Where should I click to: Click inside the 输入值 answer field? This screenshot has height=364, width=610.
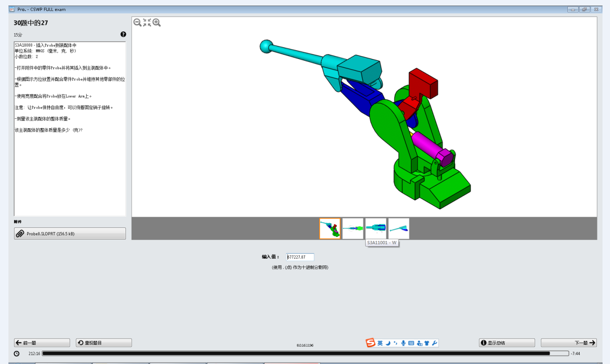[300, 257]
